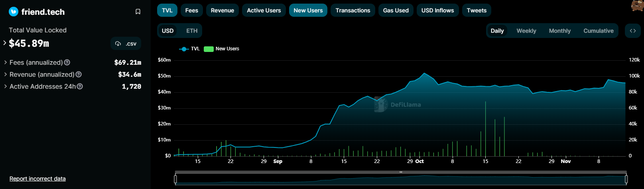Select Cumulative grouping
This screenshot has width=644, height=189.
(599, 31)
